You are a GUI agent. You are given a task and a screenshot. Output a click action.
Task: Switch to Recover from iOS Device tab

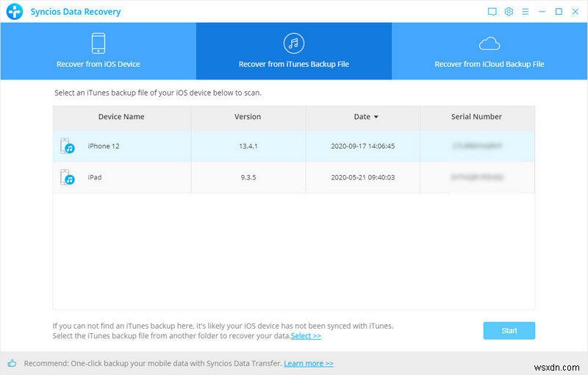pyautogui.click(x=98, y=51)
